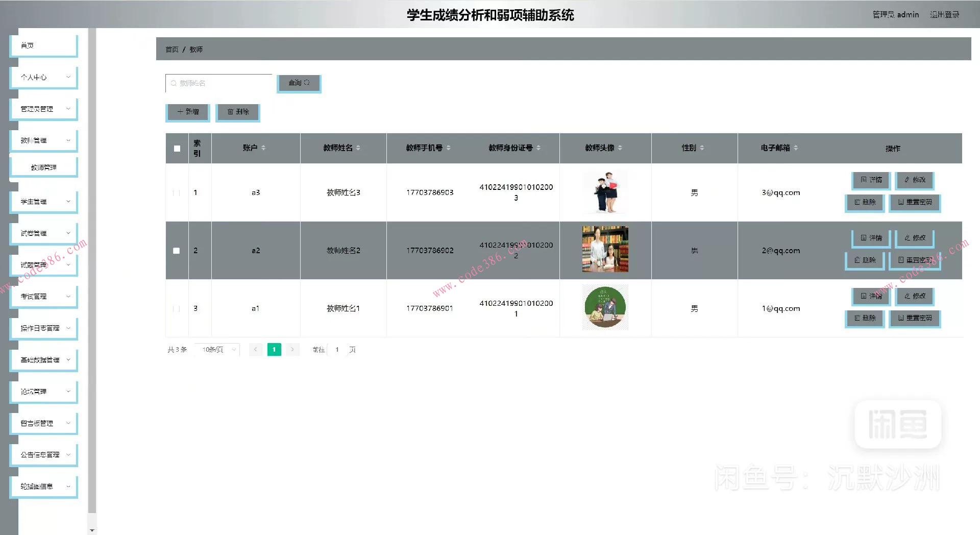Select 教师管理 submenu item in sidebar
The height and width of the screenshot is (535, 980).
[43, 166]
